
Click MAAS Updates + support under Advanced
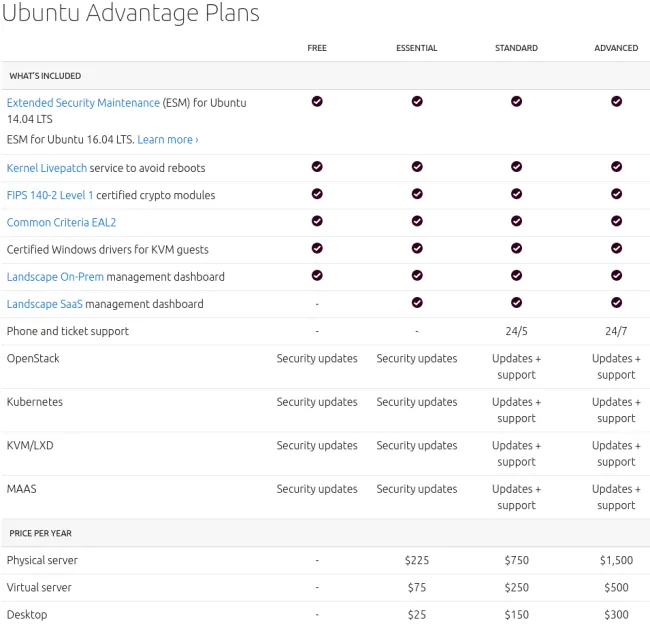616,497
